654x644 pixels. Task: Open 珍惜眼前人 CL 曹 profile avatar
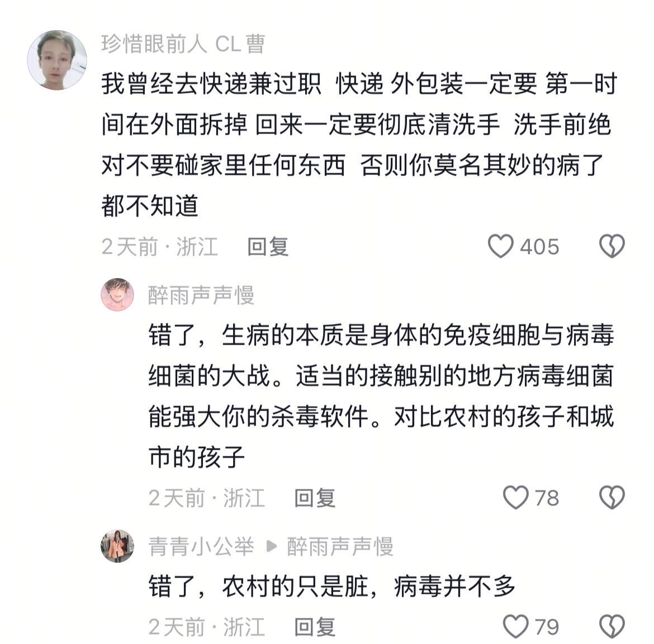[57, 60]
